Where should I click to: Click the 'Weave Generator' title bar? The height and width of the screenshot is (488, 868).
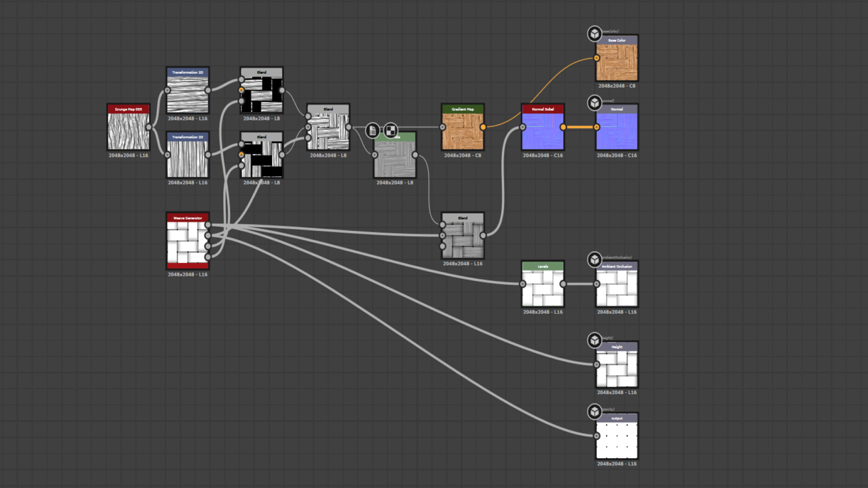188,218
